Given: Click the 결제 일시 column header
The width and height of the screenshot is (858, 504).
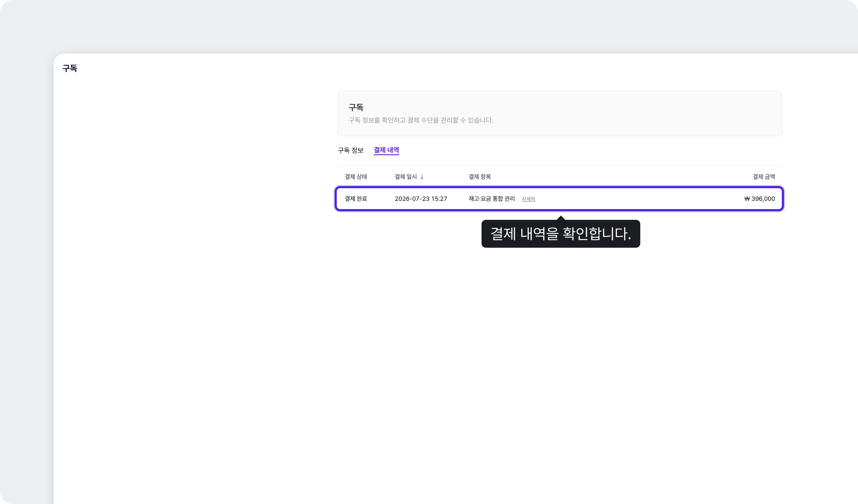Looking at the screenshot, I should 405,177.
